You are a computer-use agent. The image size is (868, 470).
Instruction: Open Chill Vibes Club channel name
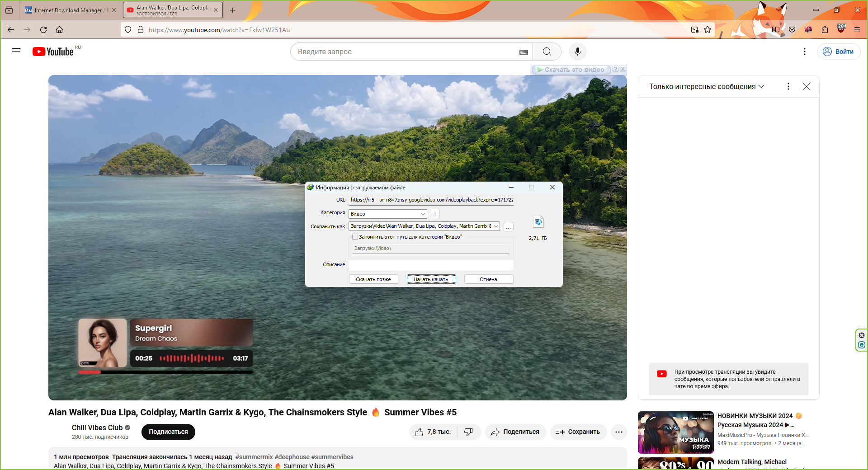97,428
